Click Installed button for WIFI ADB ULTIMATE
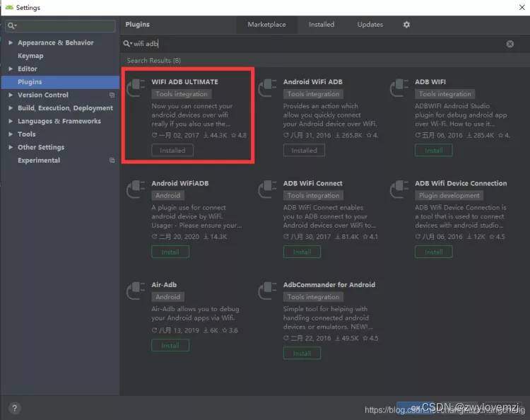 click(172, 150)
